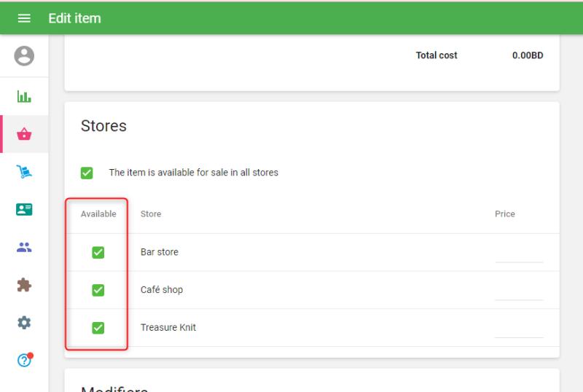Click the Treasure Knit price field
The image size is (583, 392).
pos(519,329)
